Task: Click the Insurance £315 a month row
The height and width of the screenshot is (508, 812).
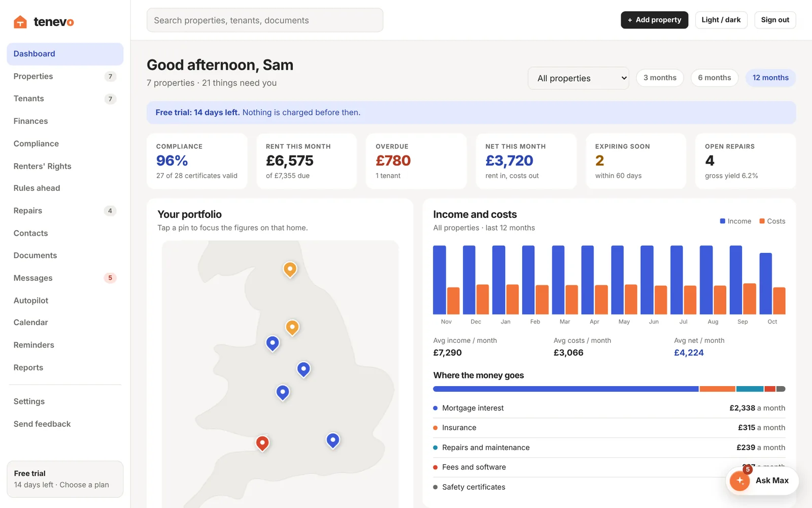Action: coord(609,428)
